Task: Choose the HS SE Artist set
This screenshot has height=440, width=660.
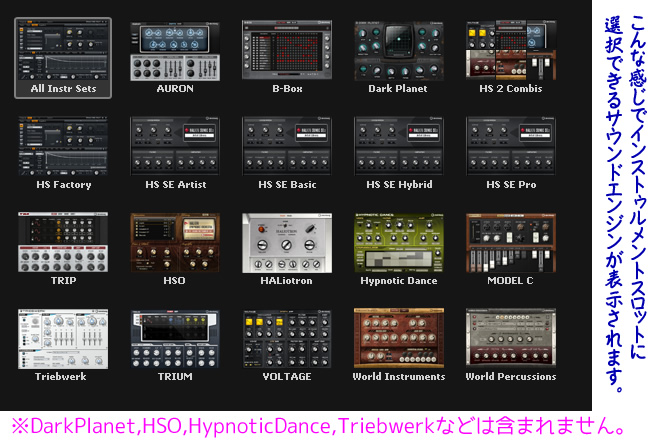Action: click(175, 146)
